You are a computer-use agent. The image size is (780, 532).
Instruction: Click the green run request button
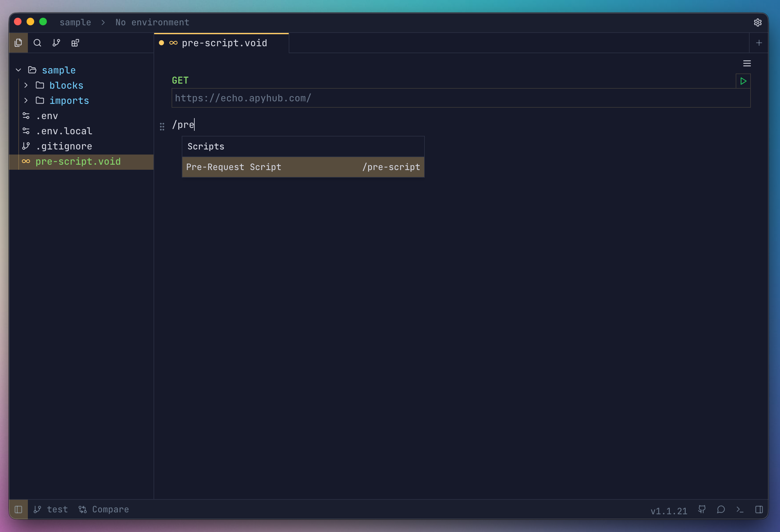pos(743,81)
